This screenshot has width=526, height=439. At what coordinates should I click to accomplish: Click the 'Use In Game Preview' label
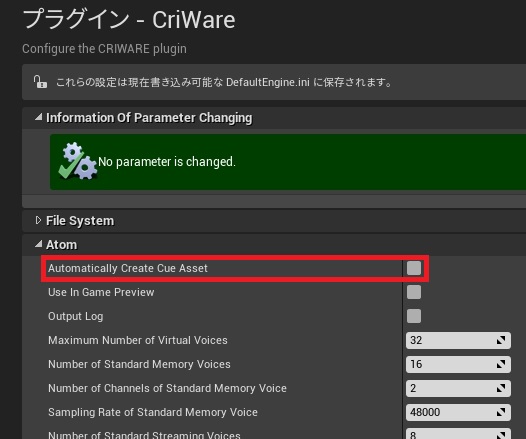click(101, 292)
